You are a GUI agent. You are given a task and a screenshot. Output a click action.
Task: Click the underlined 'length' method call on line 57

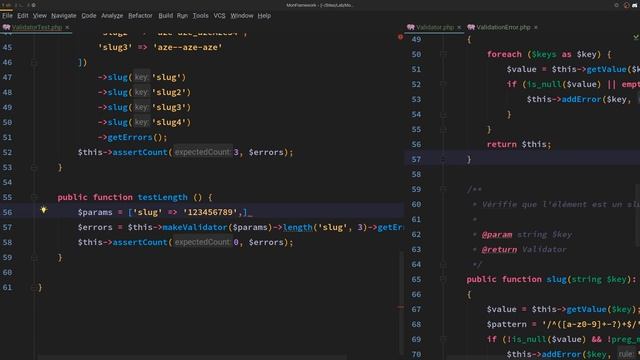click(x=298, y=227)
